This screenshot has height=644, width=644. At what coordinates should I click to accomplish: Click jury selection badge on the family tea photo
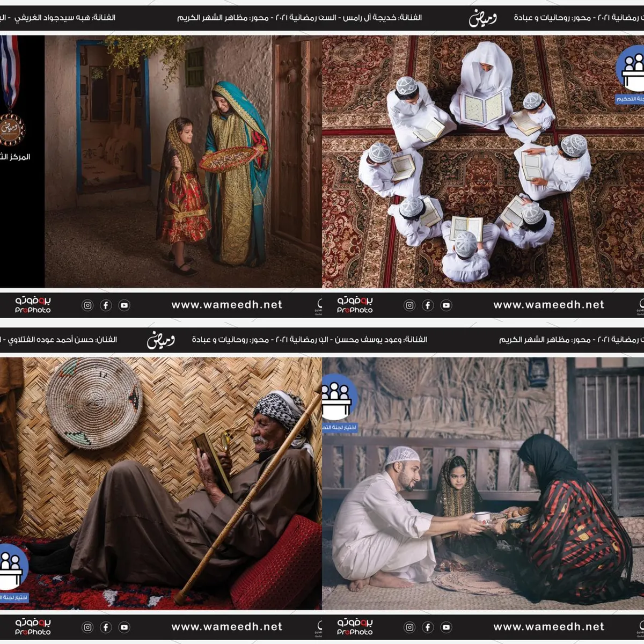pyautogui.click(x=340, y=403)
